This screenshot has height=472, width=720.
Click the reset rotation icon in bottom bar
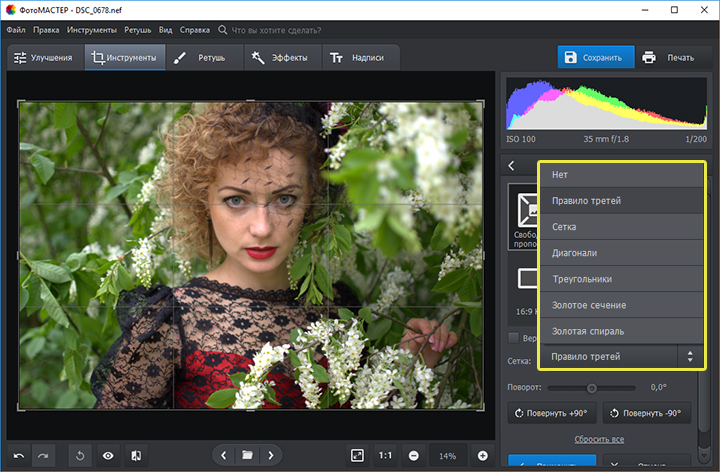tap(81, 455)
